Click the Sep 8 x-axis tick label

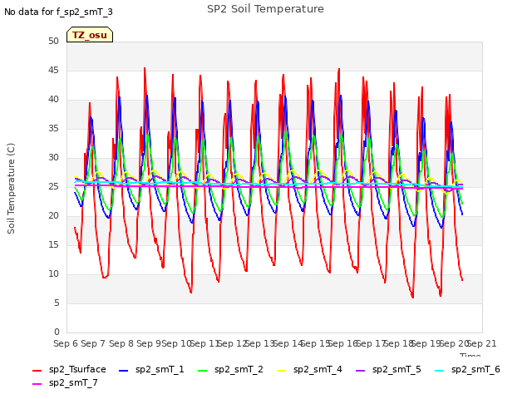(x=121, y=343)
